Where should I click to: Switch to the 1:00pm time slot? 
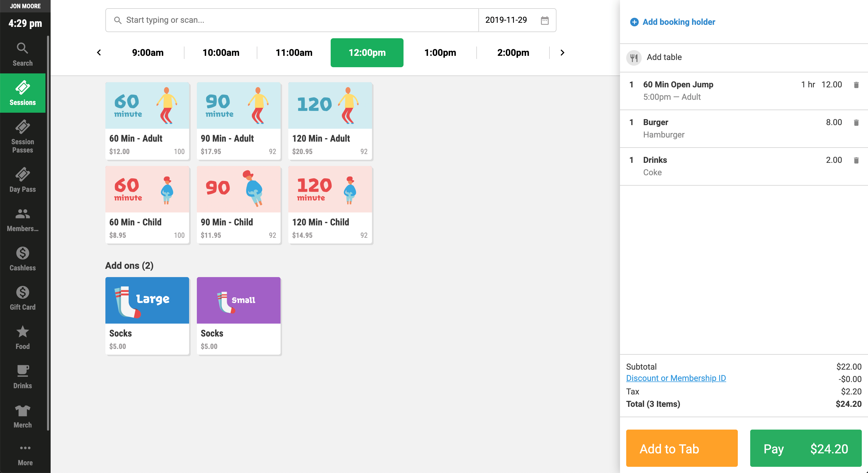coord(440,52)
